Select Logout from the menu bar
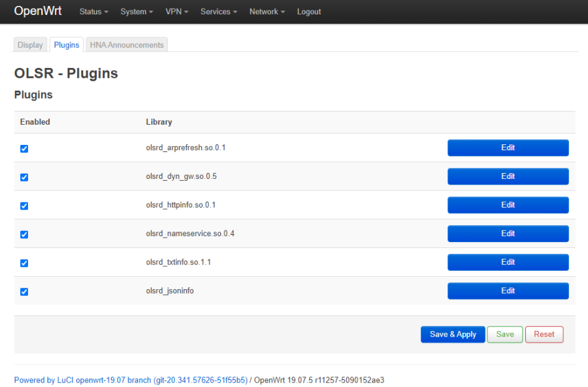The image size is (588, 387). [x=308, y=11]
